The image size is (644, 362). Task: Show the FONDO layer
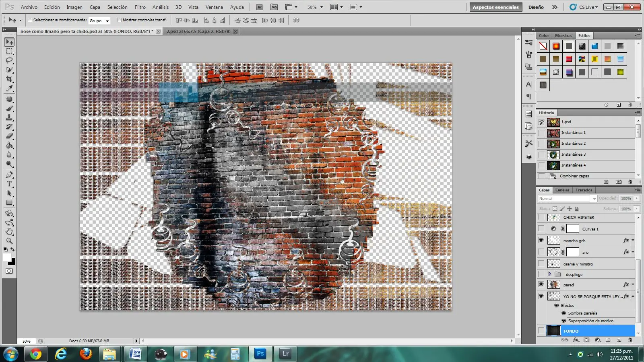(541, 331)
